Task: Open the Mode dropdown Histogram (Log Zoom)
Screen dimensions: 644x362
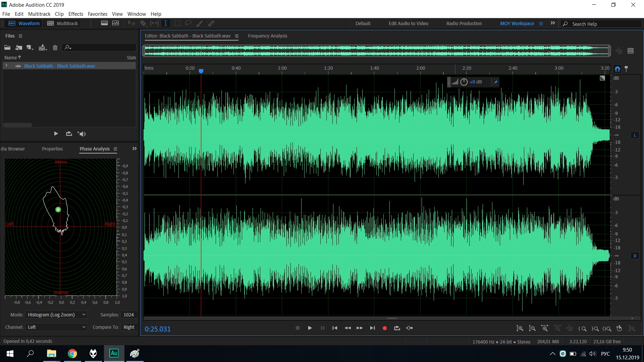Action: tap(56, 315)
